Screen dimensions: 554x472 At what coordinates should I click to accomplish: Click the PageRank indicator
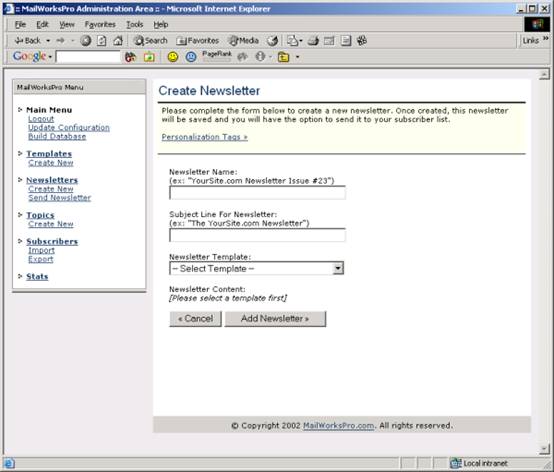pos(217,56)
